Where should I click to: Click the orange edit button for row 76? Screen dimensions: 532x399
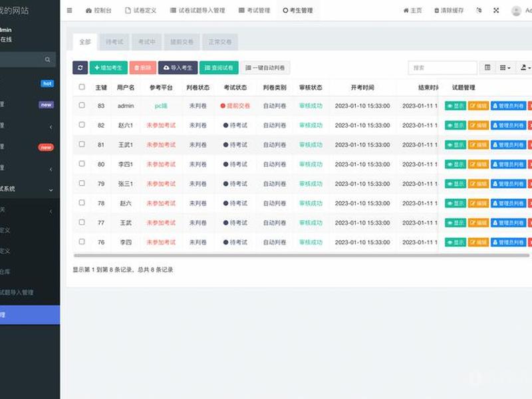coord(478,242)
